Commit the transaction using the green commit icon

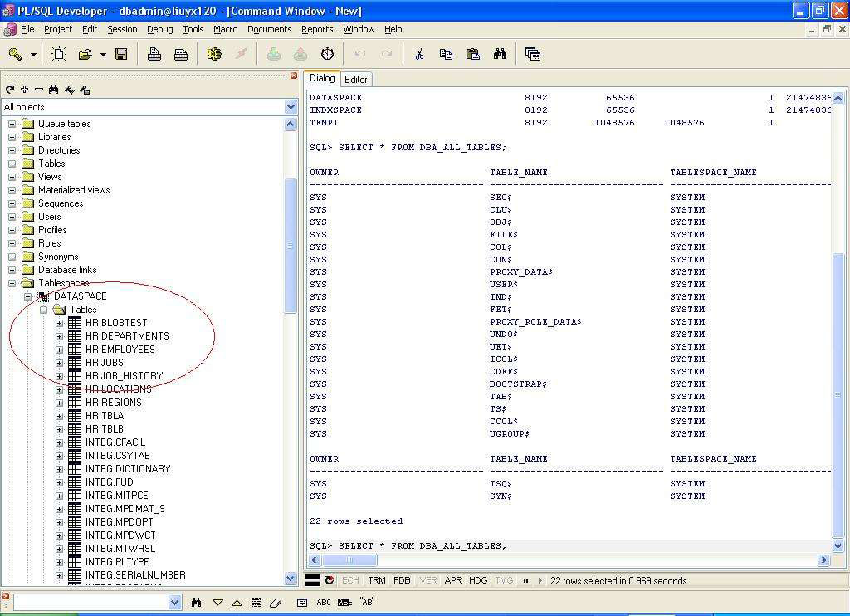pyautogui.click(x=274, y=55)
